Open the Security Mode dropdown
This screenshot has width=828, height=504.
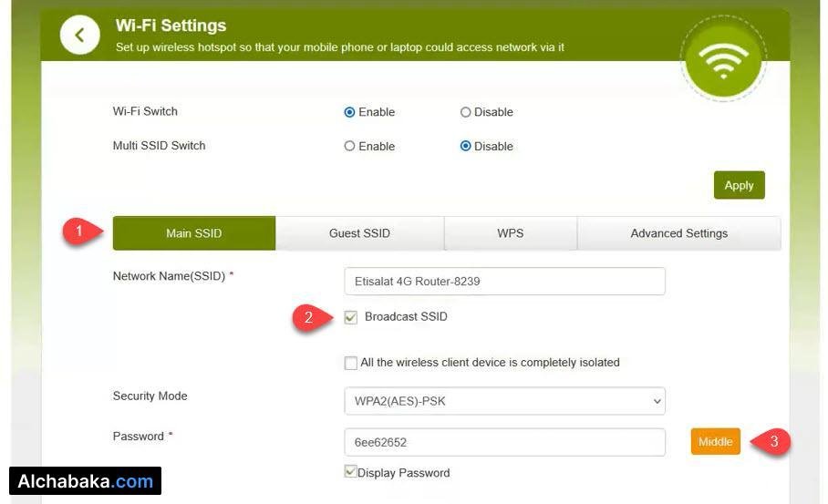tap(504, 401)
